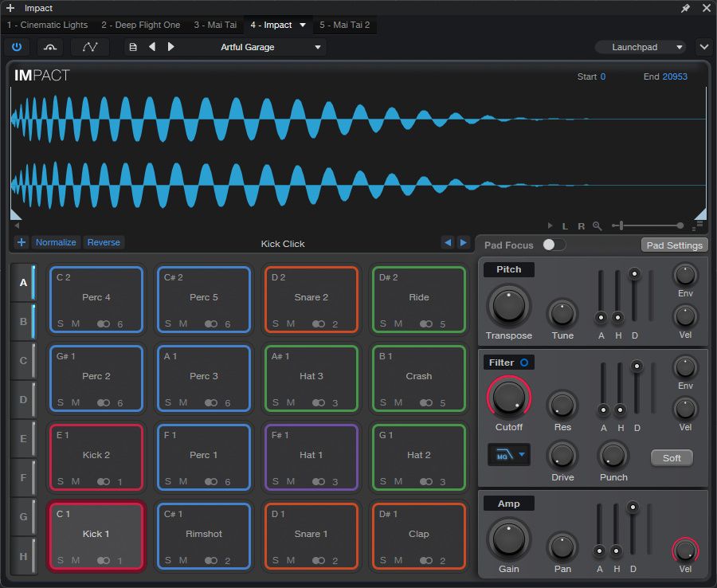Click the waveform preview play icon
The height and width of the screenshot is (588, 717).
coord(550,226)
